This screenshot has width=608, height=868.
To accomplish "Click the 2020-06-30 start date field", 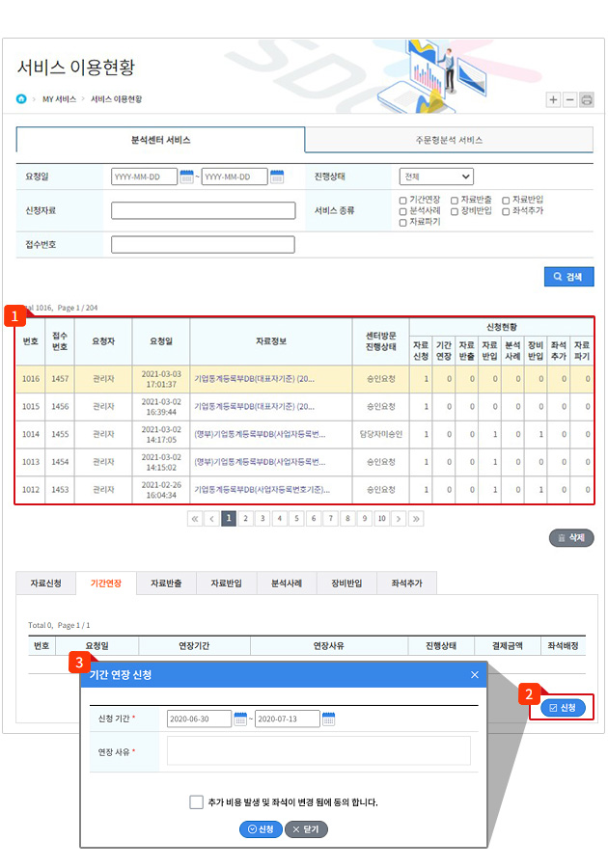I will tap(200, 719).
